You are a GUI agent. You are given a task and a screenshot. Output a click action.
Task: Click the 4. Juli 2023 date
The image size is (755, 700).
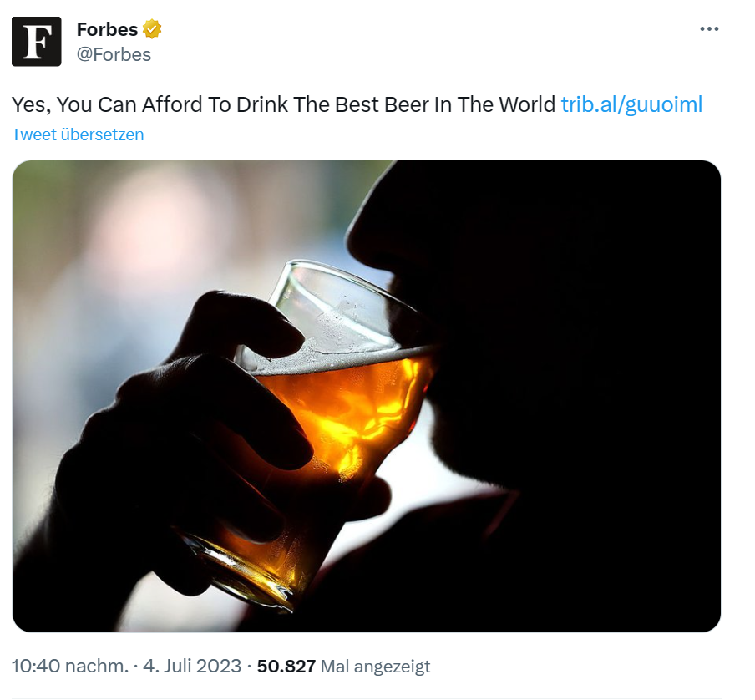[191, 666]
